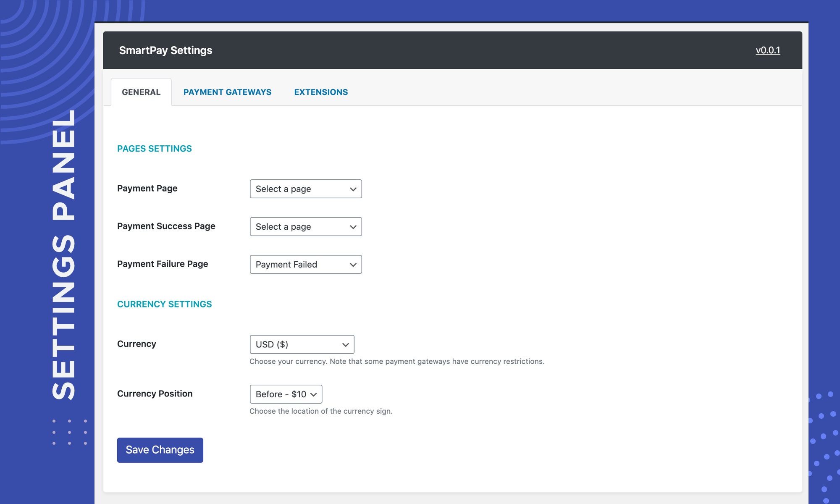
Task: Click the Save Changes button
Action: (160, 450)
